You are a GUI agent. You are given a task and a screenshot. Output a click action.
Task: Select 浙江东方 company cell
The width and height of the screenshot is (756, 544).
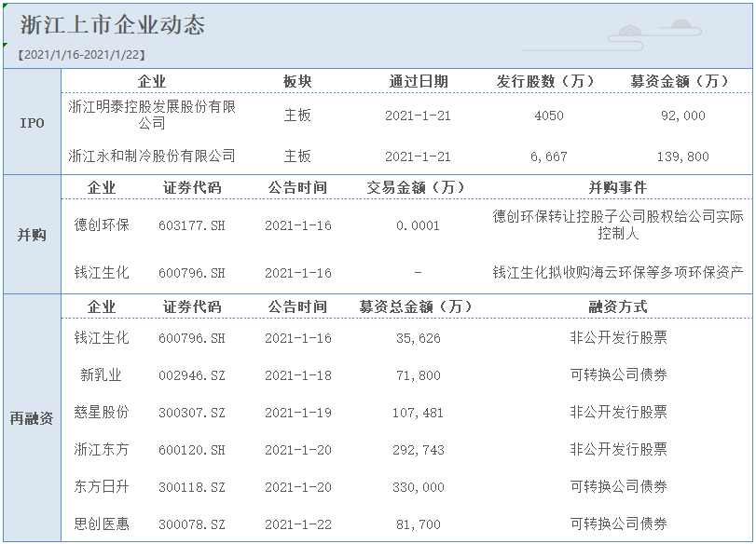pos(102,450)
